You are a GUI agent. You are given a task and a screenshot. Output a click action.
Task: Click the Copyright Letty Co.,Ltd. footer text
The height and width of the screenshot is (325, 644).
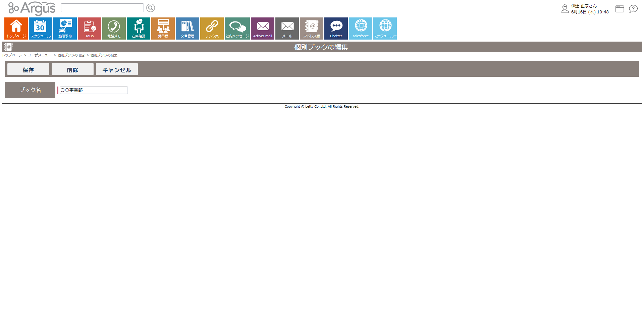322,106
